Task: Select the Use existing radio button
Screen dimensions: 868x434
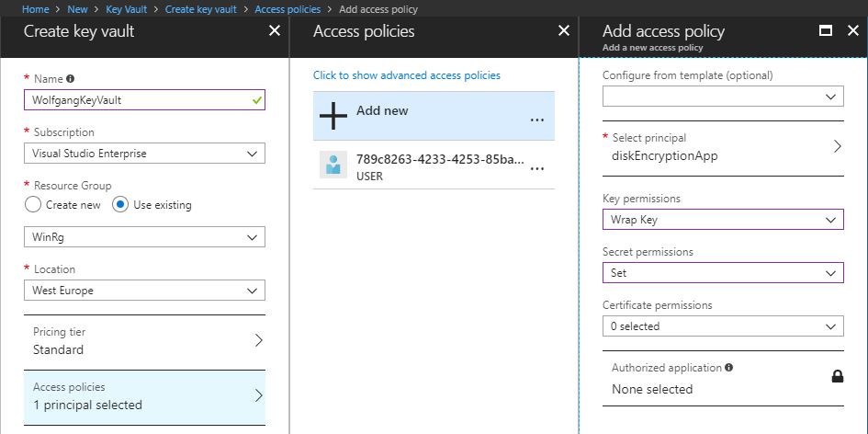Action: point(120,204)
